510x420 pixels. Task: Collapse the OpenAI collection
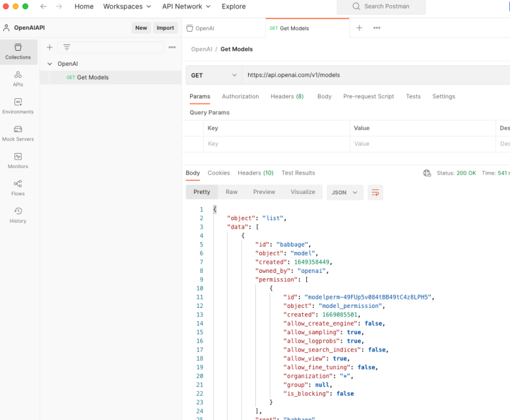(49, 64)
